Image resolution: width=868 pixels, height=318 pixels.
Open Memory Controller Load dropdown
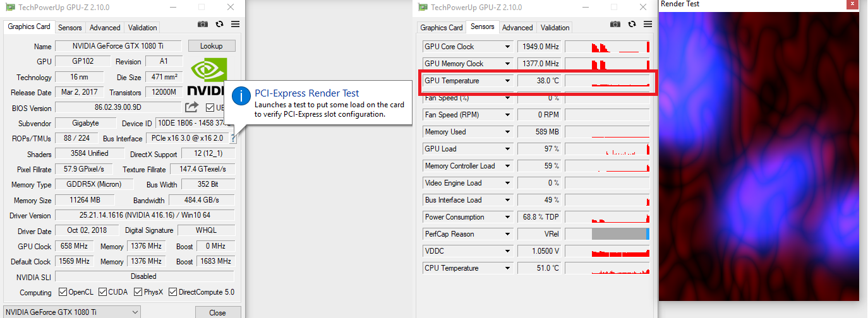pyautogui.click(x=507, y=166)
